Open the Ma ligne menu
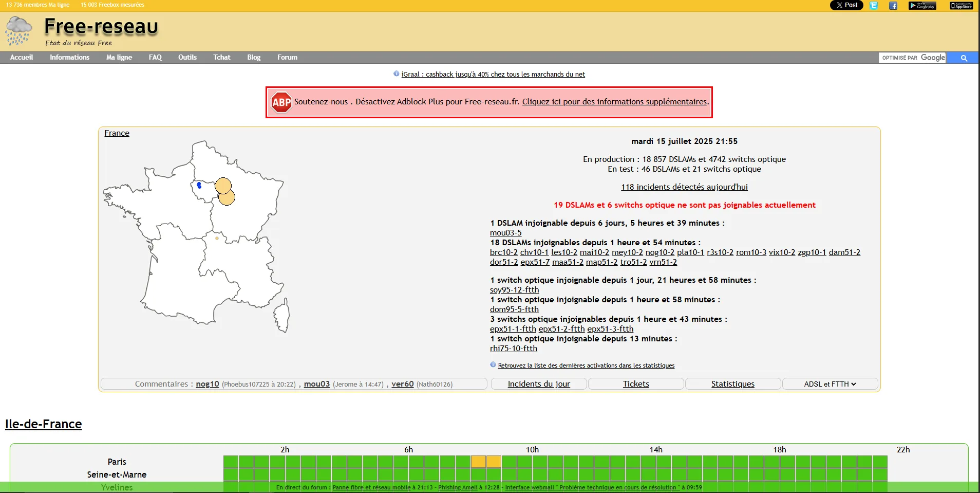 coord(119,58)
